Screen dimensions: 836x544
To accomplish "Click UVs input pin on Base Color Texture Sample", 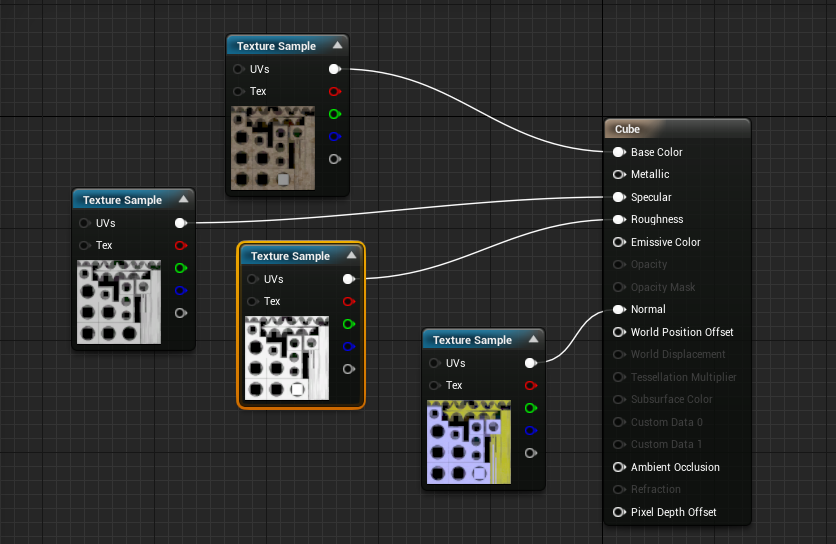I will 238,69.
